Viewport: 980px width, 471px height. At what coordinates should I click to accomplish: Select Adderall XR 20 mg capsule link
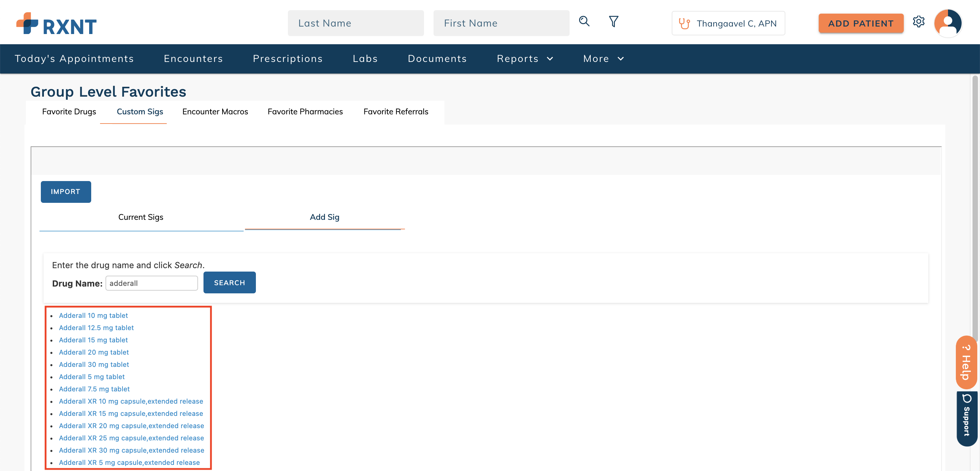[x=131, y=425]
